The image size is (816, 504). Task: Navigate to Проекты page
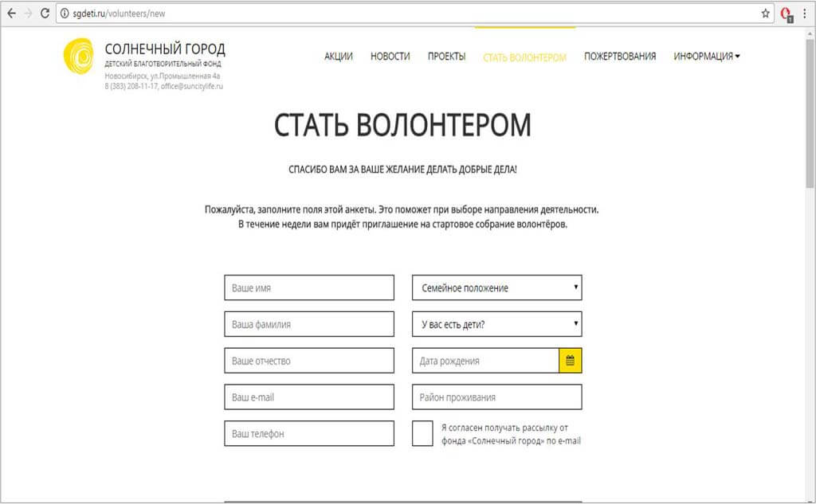coord(446,57)
